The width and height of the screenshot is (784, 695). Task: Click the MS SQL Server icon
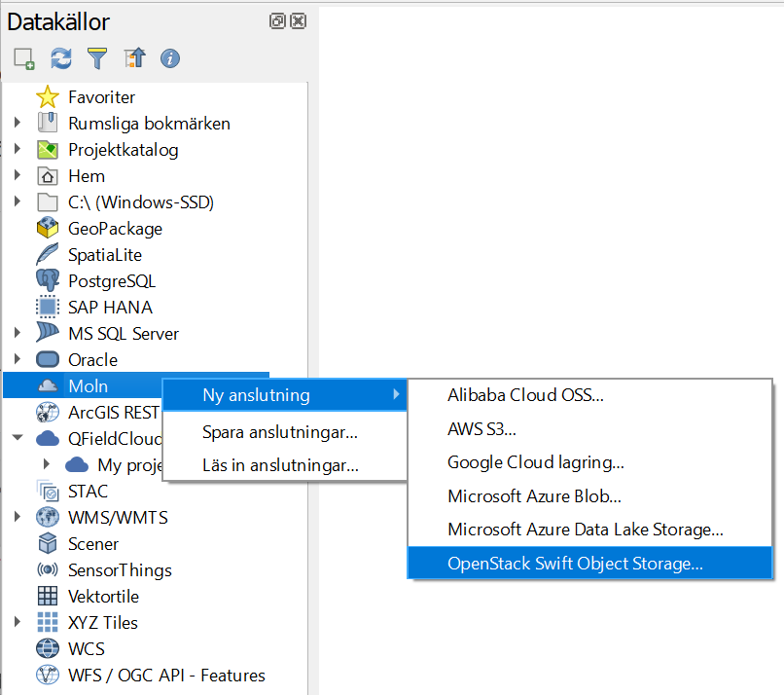(48, 333)
